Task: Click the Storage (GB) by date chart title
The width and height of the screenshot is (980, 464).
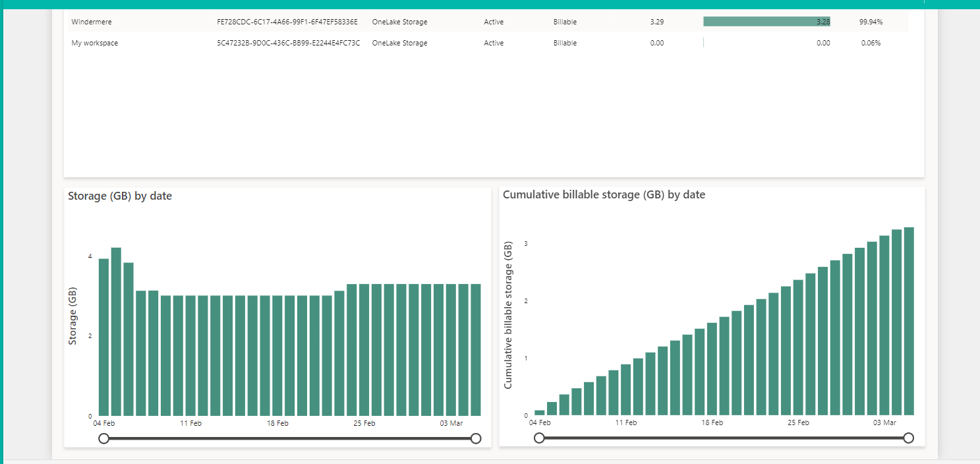Action: pyautogui.click(x=120, y=196)
